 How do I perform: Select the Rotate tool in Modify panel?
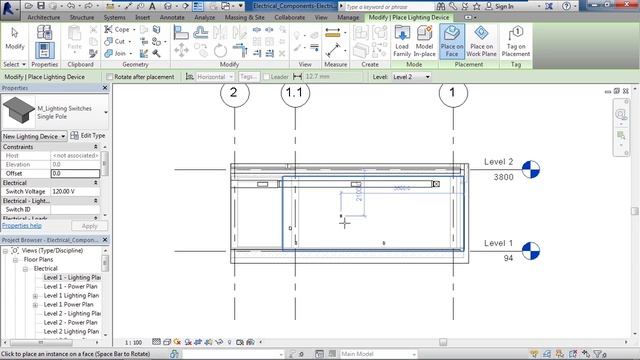[x=220, y=51]
